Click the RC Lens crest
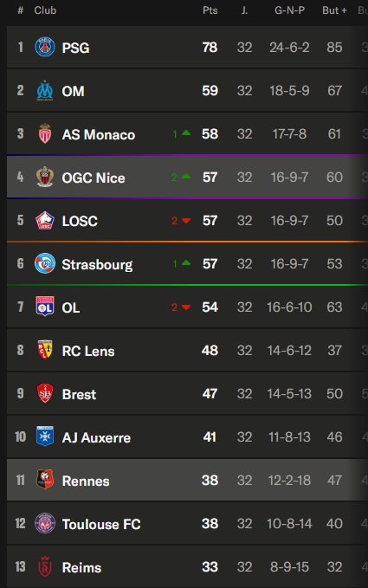The width and height of the screenshot is (368, 588). click(x=45, y=350)
